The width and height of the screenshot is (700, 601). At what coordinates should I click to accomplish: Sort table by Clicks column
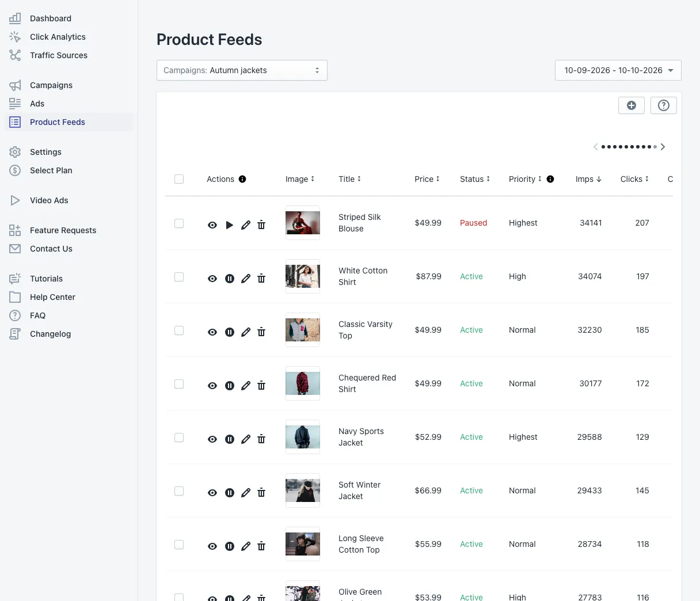[x=634, y=179]
